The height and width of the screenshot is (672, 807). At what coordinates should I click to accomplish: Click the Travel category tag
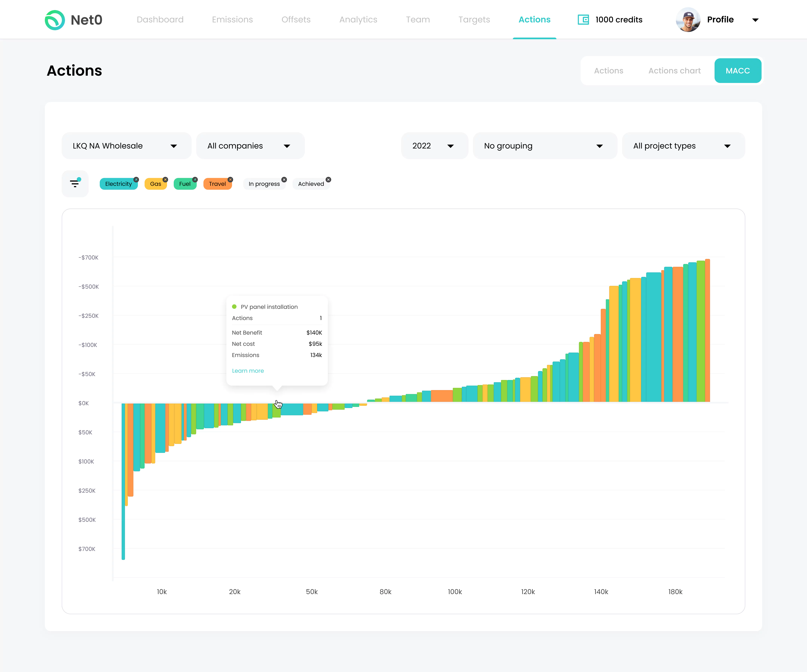(x=217, y=184)
